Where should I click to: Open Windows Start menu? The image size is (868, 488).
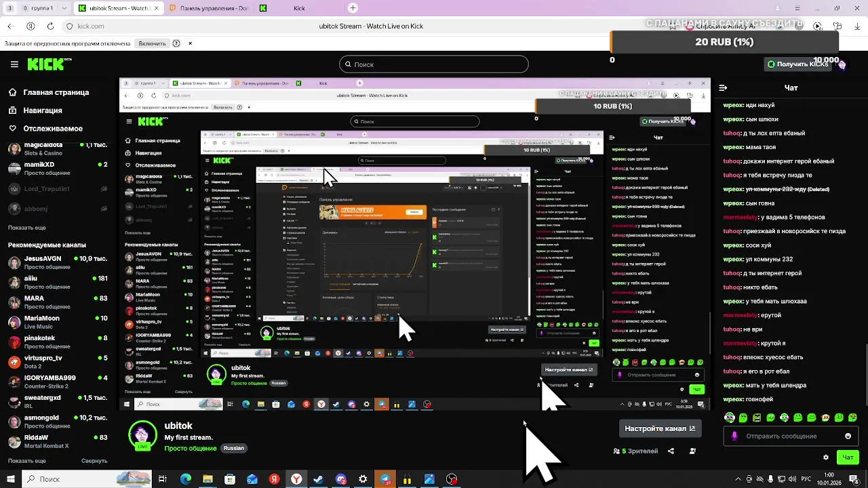pos(10,479)
